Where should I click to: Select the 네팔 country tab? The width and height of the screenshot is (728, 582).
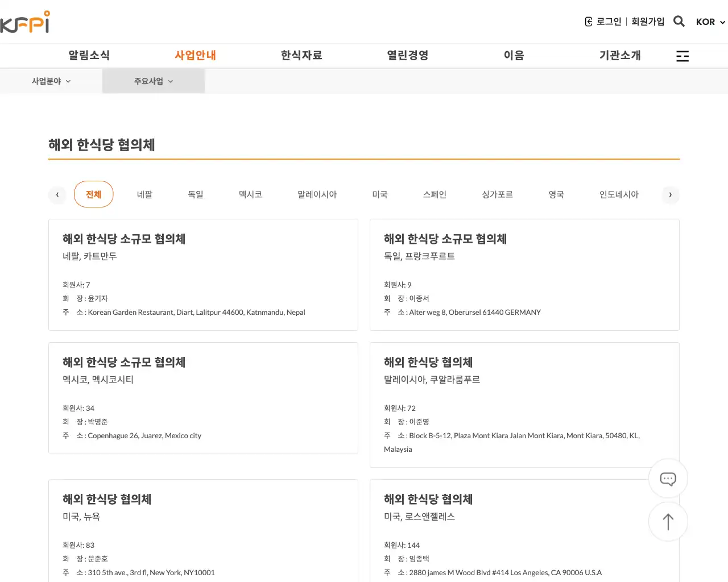click(144, 194)
